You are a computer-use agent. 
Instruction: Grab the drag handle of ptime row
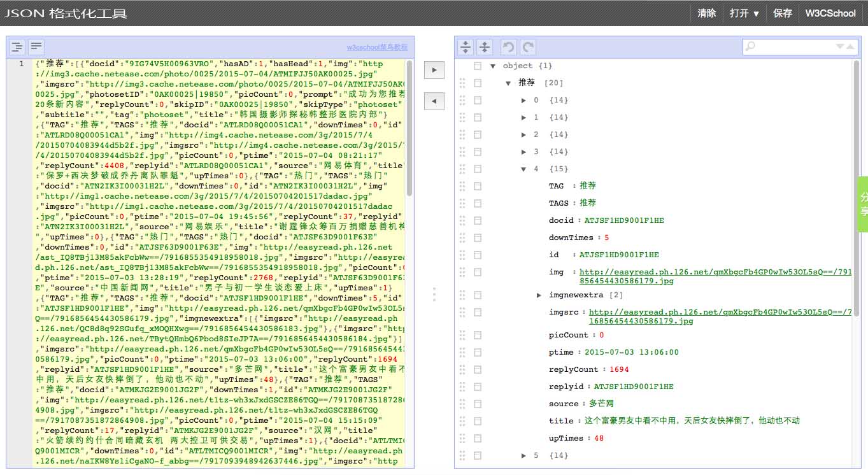[462, 352]
